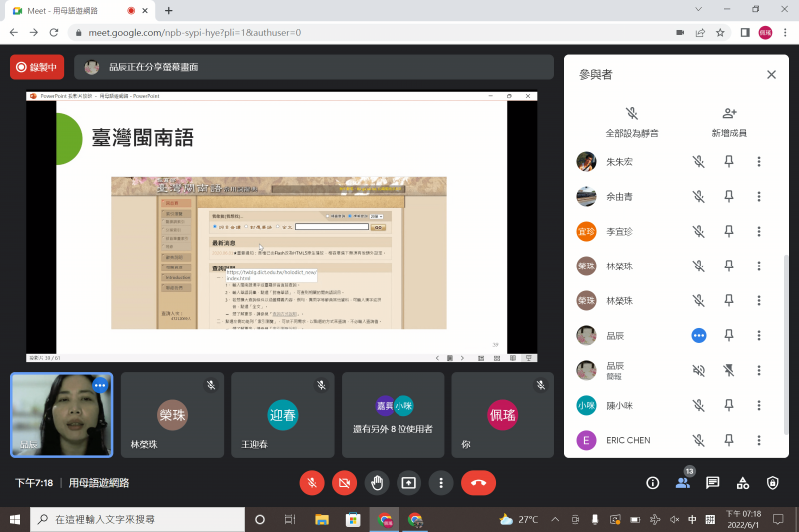Viewport: 799px width, 532px height.
Task: Mute 朱朱宏's microphone in participants list
Action: (x=698, y=162)
